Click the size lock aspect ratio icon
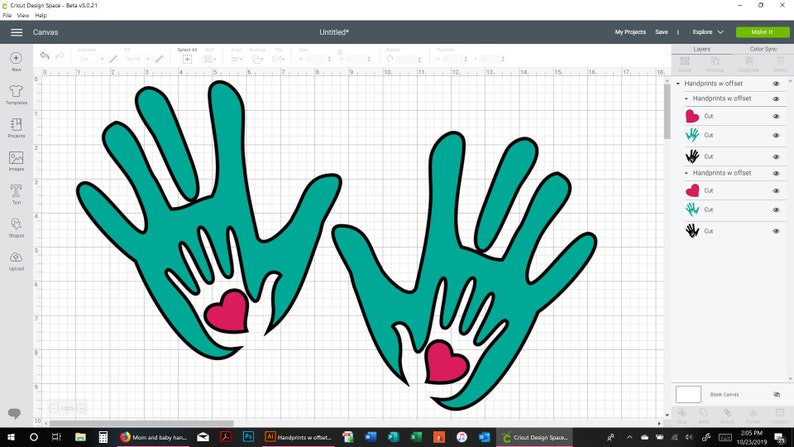The width and height of the screenshot is (794, 447). [340, 52]
